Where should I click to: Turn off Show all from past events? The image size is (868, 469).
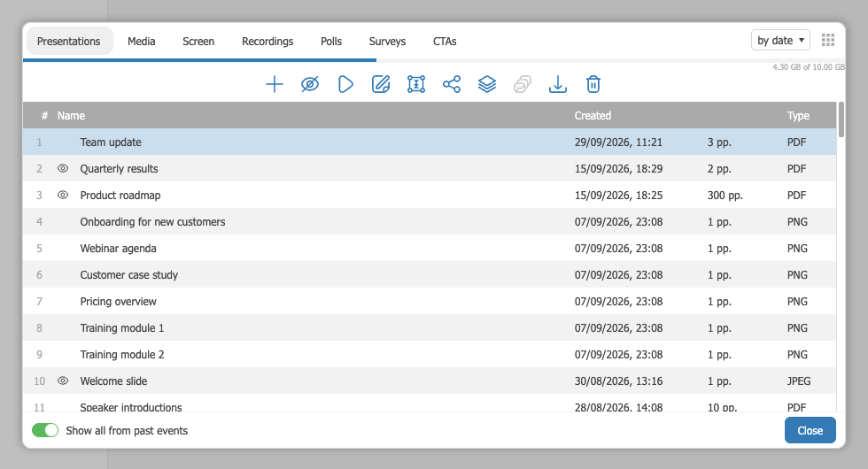point(45,430)
